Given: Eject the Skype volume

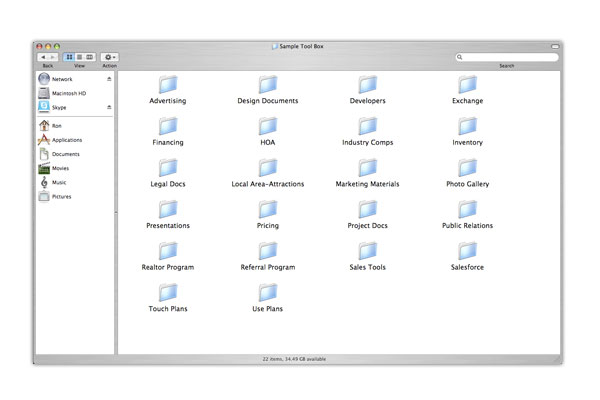Looking at the screenshot, I should (109, 107).
